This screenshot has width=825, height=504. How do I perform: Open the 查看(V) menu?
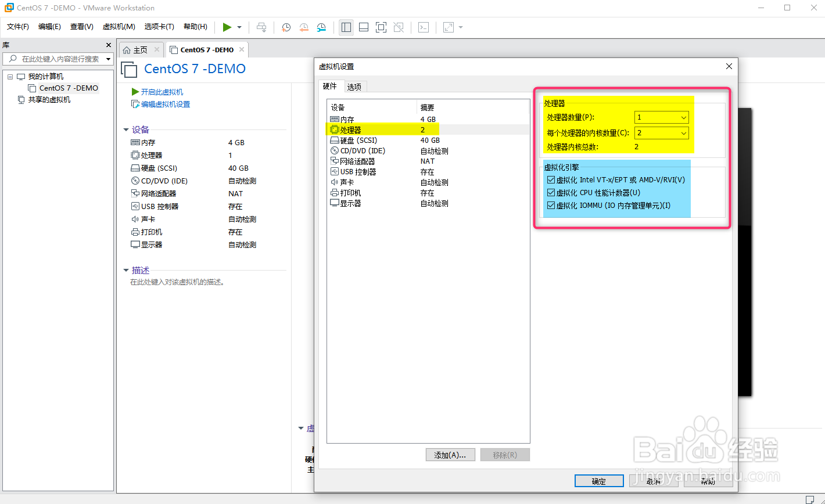coord(81,27)
